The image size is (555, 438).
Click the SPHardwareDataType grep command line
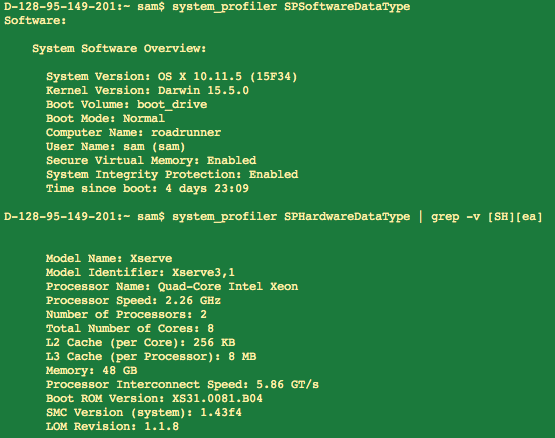(357, 217)
